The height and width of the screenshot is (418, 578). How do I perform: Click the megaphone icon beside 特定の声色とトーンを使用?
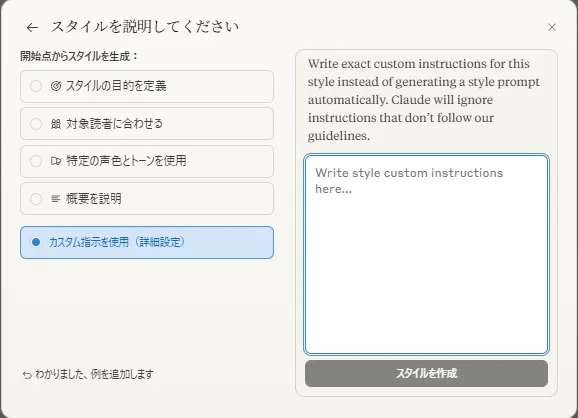pyautogui.click(x=56, y=161)
